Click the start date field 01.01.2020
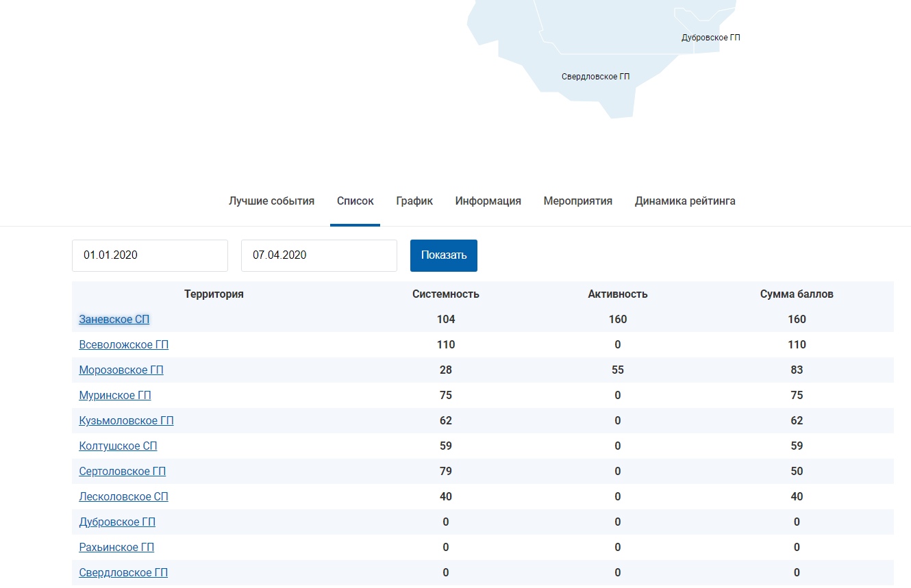 150,255
